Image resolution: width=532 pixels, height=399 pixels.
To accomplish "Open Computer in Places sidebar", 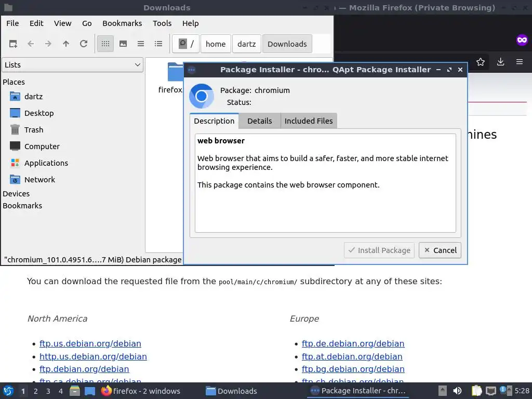I will point(42,146).
